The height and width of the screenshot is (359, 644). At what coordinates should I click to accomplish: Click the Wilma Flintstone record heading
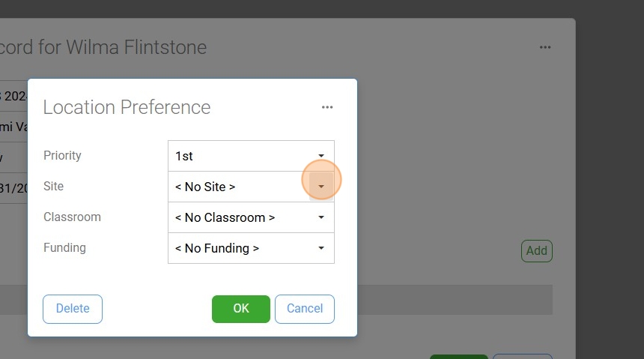(x=103, y=47)
